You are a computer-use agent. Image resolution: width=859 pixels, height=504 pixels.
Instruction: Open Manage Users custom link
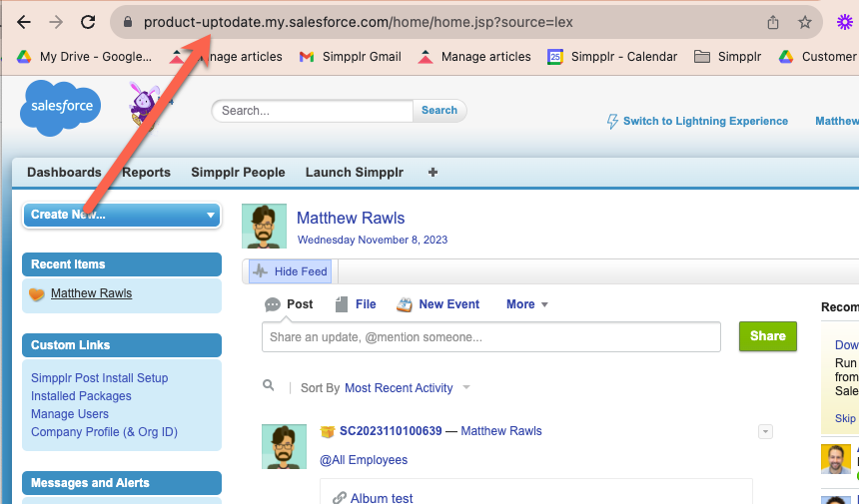tap(70, 414)
